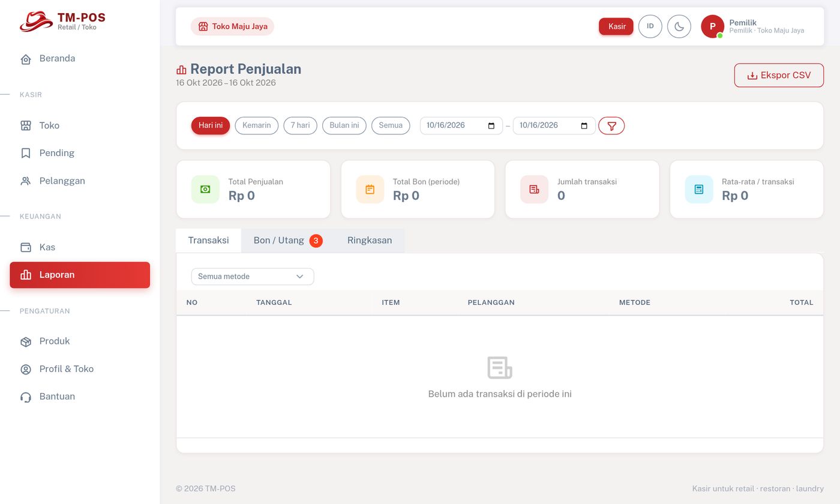
Task: Open calendar picker of the end date
Action: click(584, 126)
